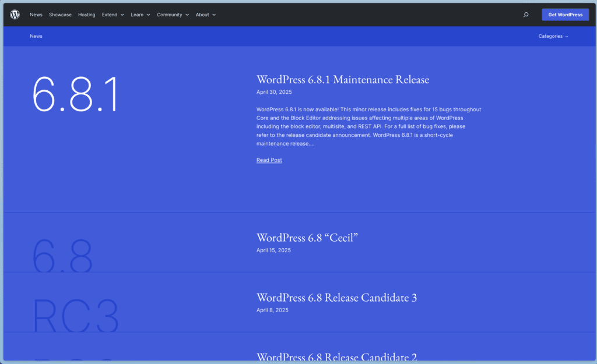The image size is (597, 364).
Task: Click the WordPress logo icon
Action: click(15, 15)
